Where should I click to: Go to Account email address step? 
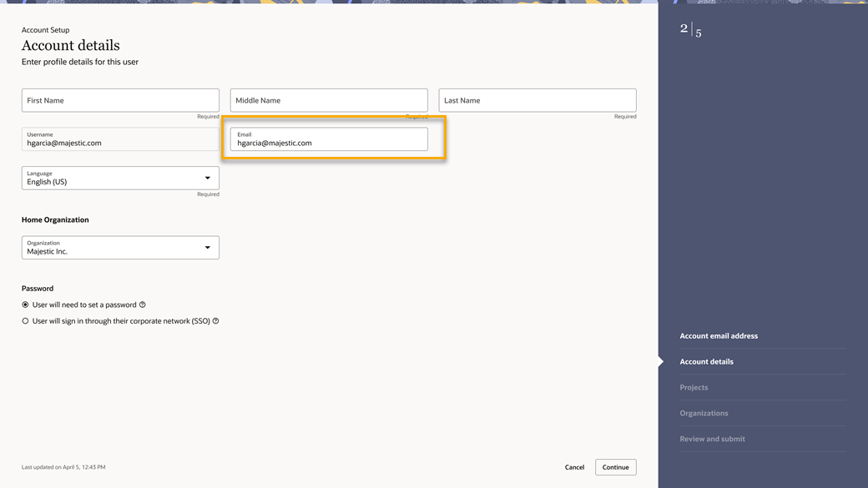click(x=719, y=336)
